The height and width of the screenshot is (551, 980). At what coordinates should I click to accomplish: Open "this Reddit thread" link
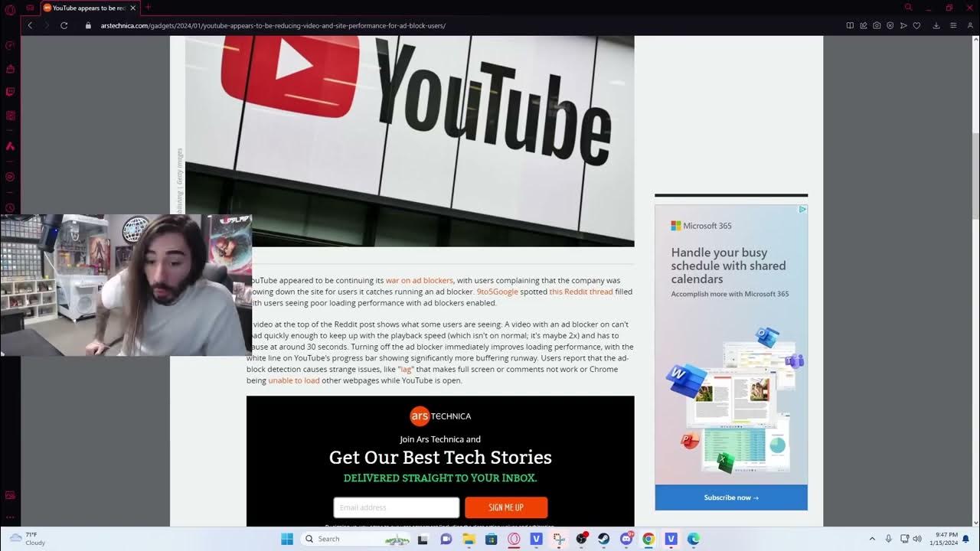click(580, 292)
